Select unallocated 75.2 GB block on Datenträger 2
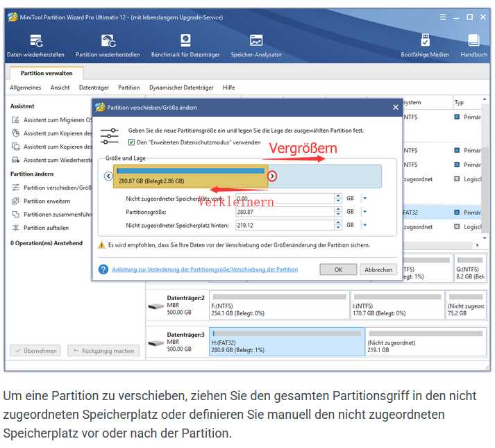The height and width of the screenshot is (448, 495). coord(466,305)
